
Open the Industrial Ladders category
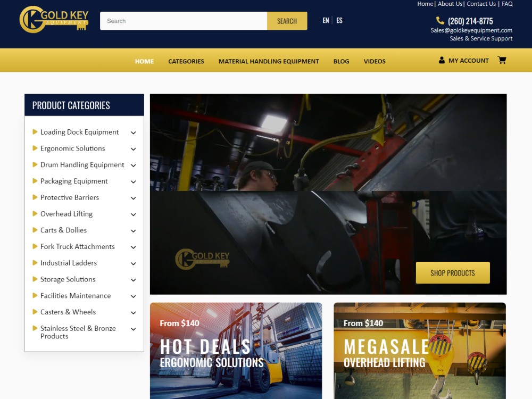tap(69, 263)
